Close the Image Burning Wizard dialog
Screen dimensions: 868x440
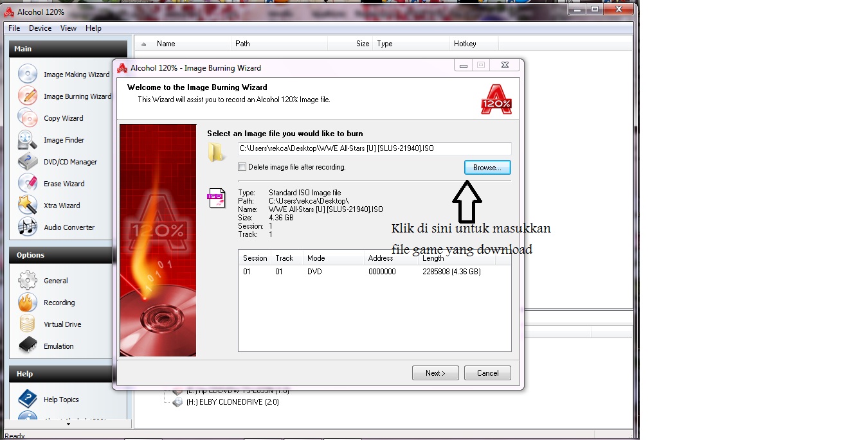505,66
